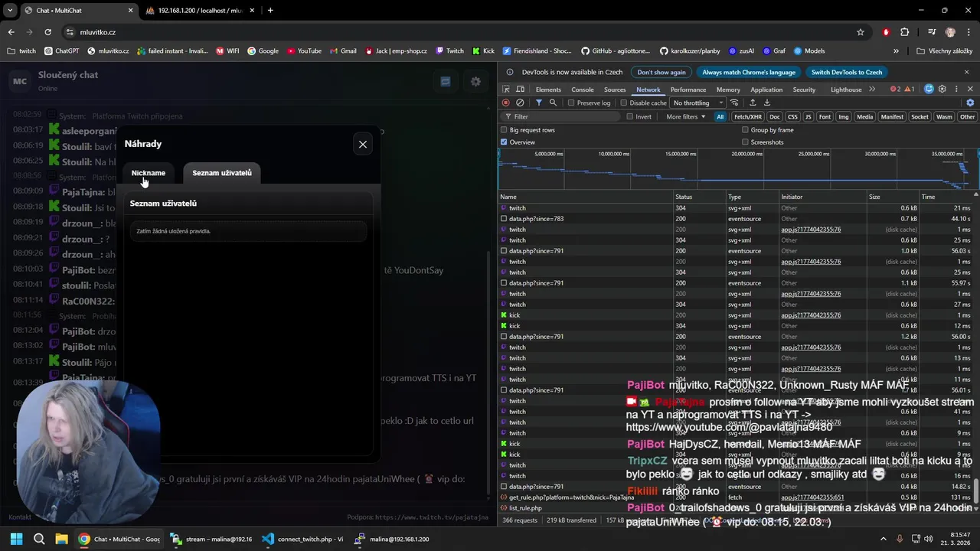Enable Preserve log checkbox
The width and height of the screenshot is (980, 551).
coord(571,103)
